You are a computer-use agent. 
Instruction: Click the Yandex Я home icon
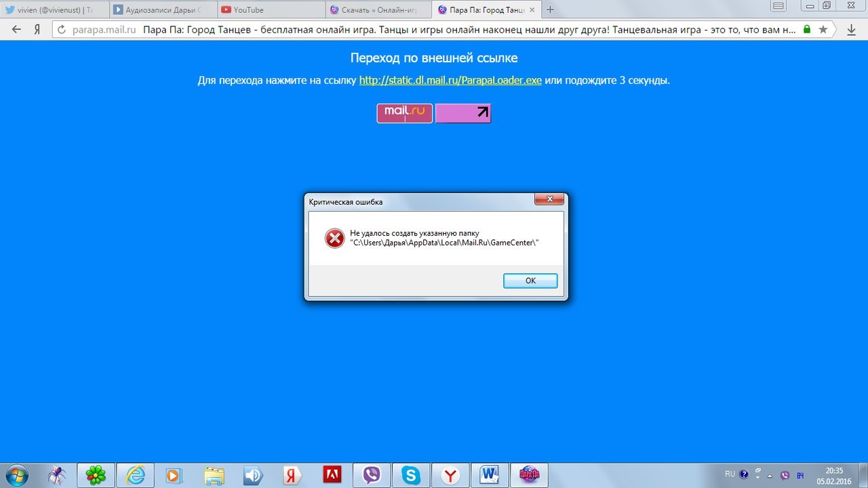[x=37, y=30]
